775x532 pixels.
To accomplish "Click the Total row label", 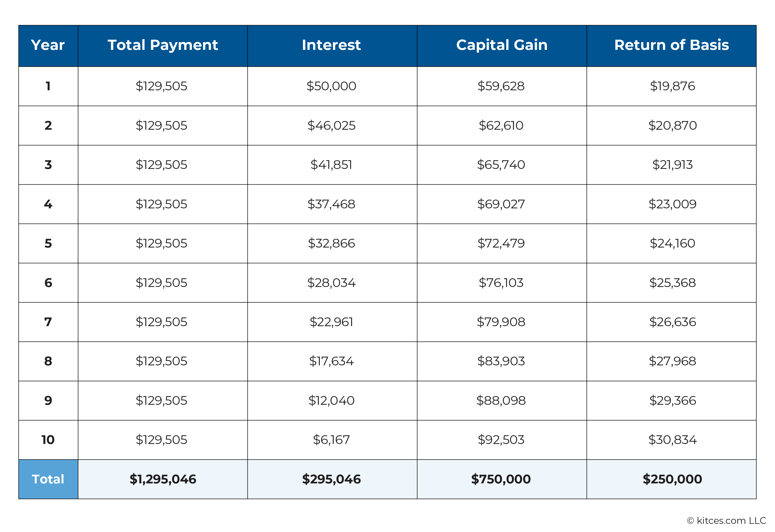I will tap(48, 479).
